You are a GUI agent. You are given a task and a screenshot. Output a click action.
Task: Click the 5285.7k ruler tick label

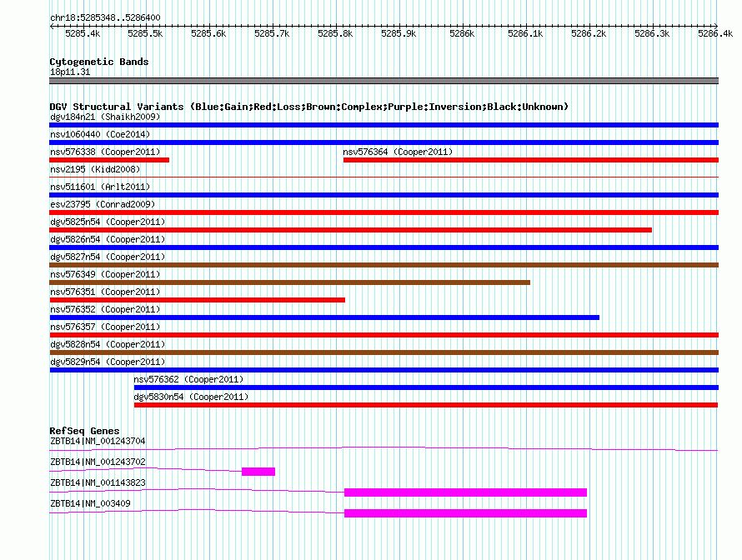[272, 33]
